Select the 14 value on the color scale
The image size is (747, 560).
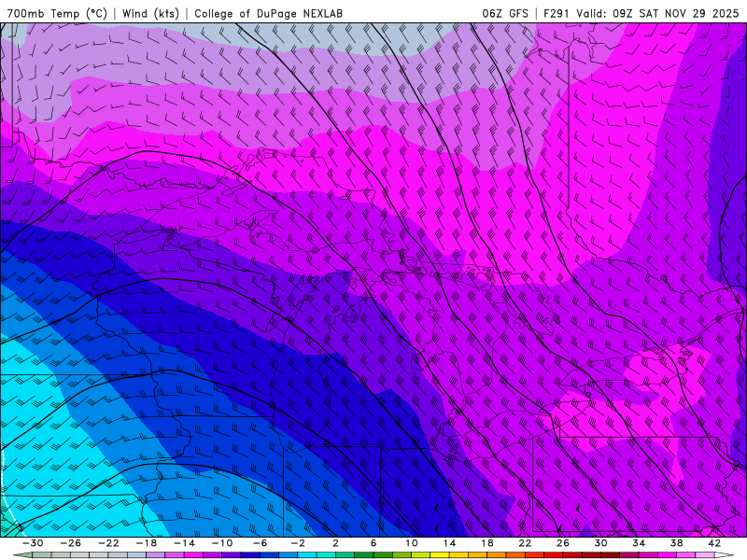[x=449, y=543]
